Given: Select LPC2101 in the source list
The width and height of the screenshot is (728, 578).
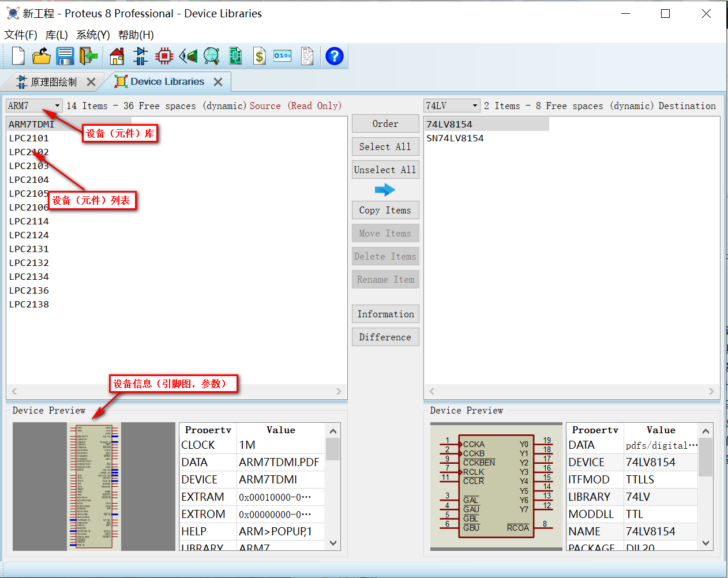Looking at the screenshot, I should [29, 138].
